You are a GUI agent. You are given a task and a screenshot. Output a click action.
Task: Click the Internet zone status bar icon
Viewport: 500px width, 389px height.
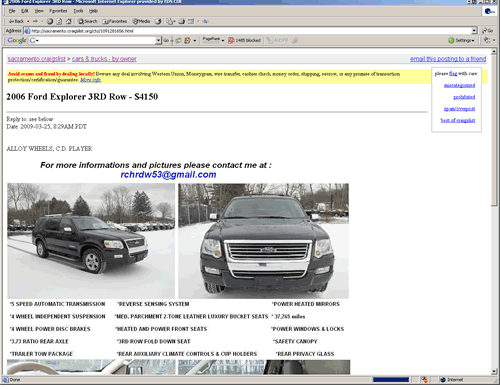443,380
